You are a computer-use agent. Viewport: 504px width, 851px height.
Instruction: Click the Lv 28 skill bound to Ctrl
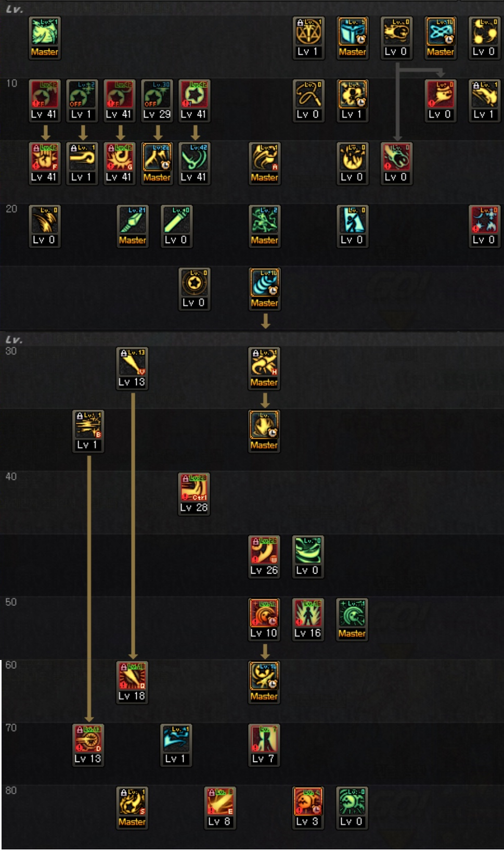coord(194,489)
